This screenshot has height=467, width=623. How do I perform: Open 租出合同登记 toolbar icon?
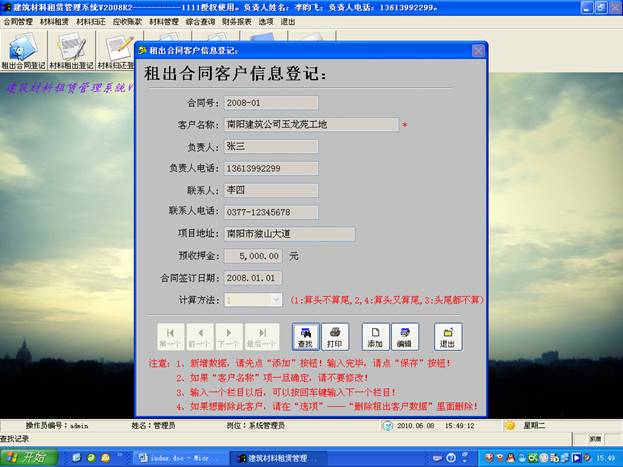tap(24, 52)
